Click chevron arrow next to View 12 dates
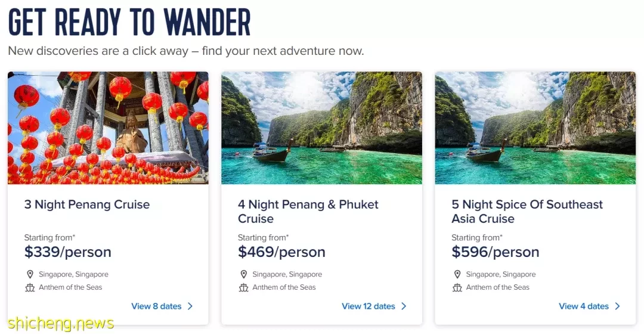This screenshot has width=644, height=335. click(404, 306)
